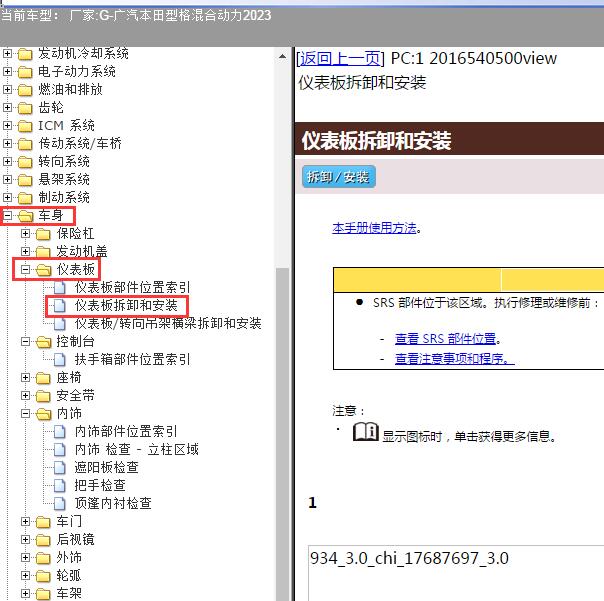This screenshot has width=604, height=601.
Task: Click the 电子动力系统 folder icon
Action: (x=25, y=72)
